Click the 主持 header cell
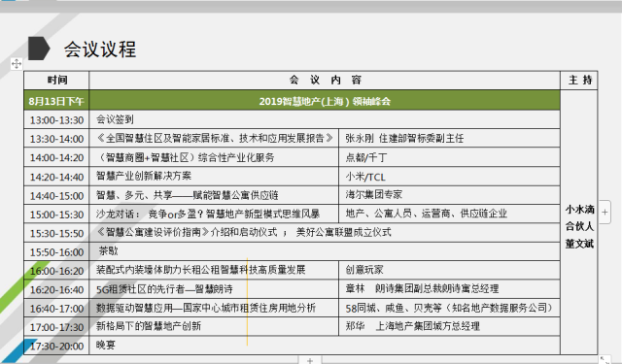 point(579,81)
